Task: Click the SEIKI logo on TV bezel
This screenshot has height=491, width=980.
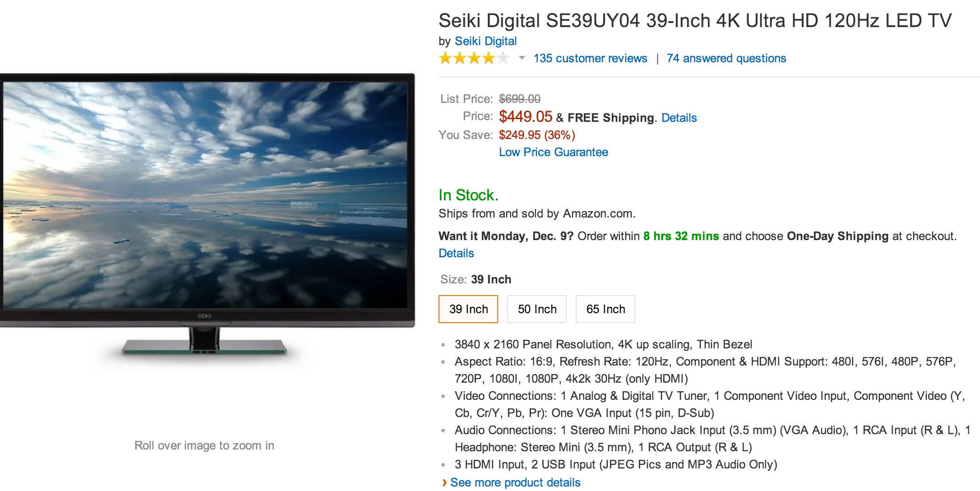Action: pyautogui.click(x=204, y=316)
